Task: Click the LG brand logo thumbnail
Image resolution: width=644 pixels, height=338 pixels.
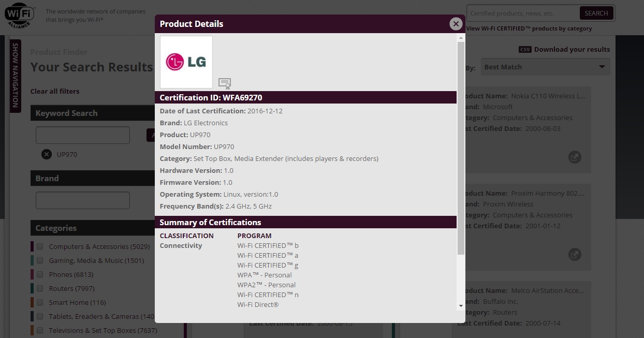Action: pyautogui.click(x=186, y=62)
